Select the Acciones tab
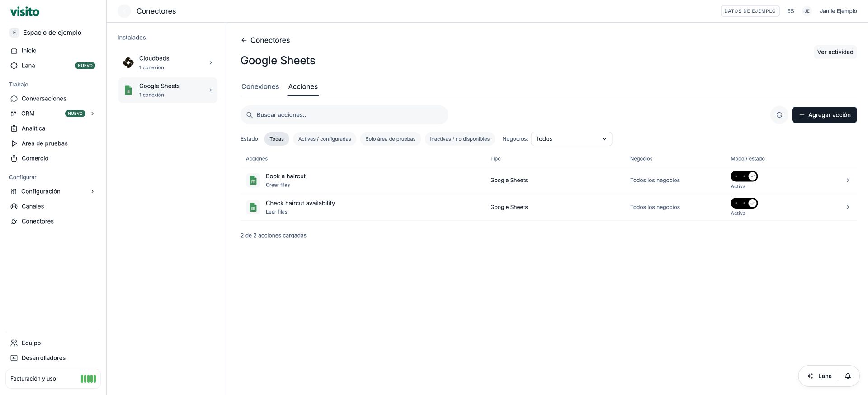The width and height of the screenshot is (868, 395). click(x=303, y=86)
